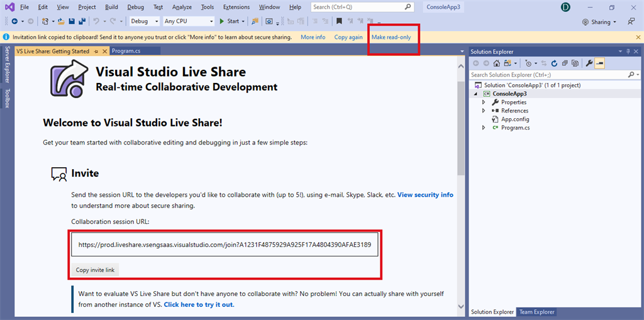
Task: Click the Show All Files icon
Action: [x=575, y=63]
